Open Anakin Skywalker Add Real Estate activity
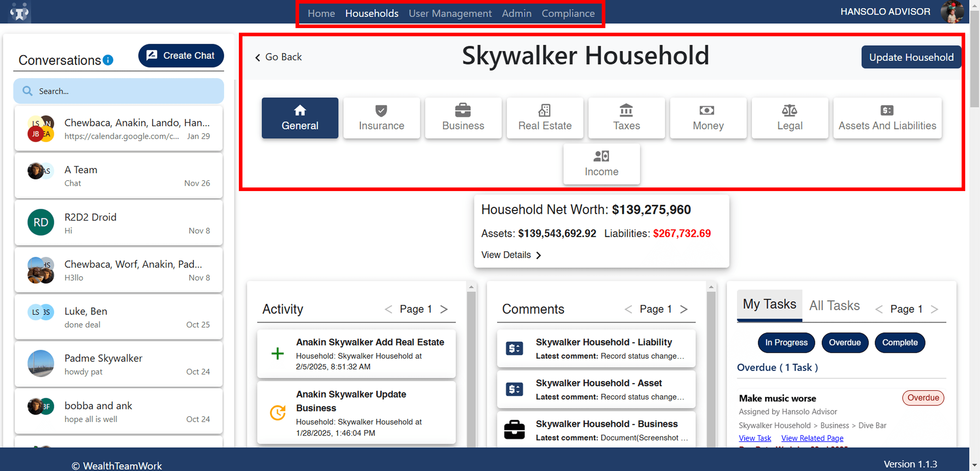This screenshot has width=980, height=471. pos(357,354)
